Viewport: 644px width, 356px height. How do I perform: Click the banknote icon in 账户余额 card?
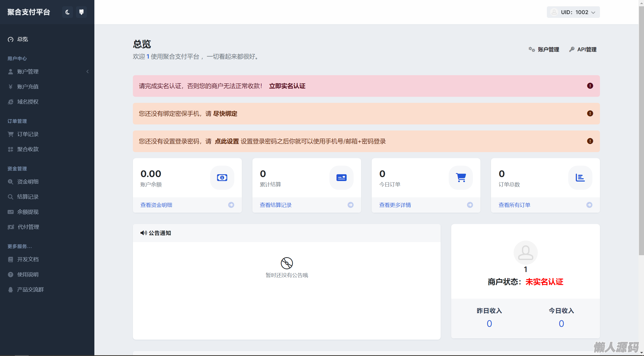[222, 178]
